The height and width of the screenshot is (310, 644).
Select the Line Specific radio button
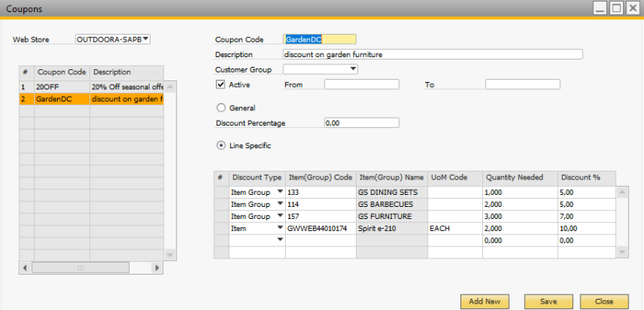pos(221,146)
